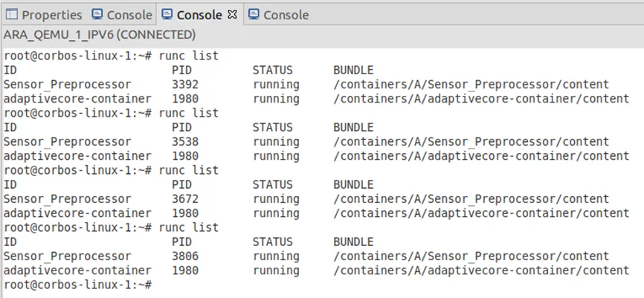
Task: Click the active Console tab's terminal icon
Action: click(167, 15)
